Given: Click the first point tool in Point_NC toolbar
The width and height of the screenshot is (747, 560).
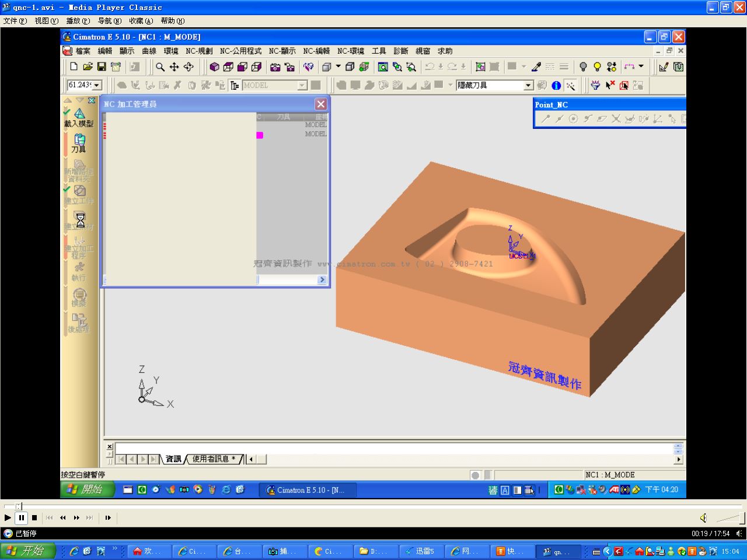Looking at the screenshot, I should click(x=545, y=118).
